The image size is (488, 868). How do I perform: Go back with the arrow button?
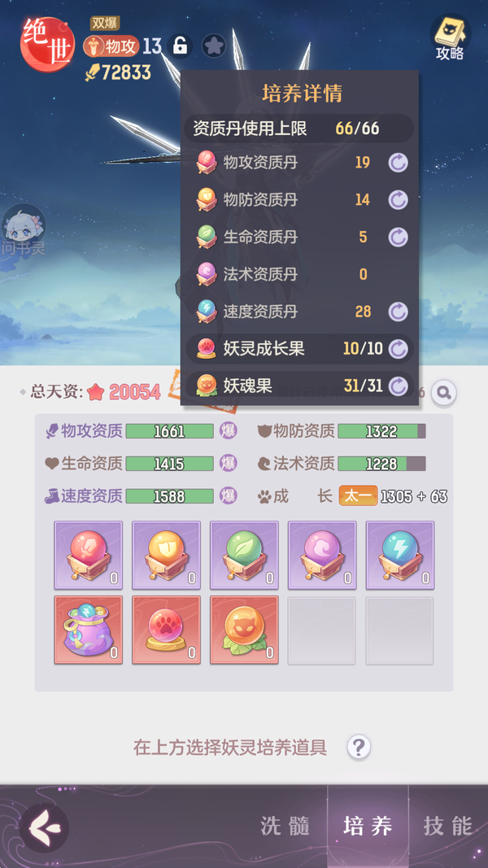pos(44,827)
